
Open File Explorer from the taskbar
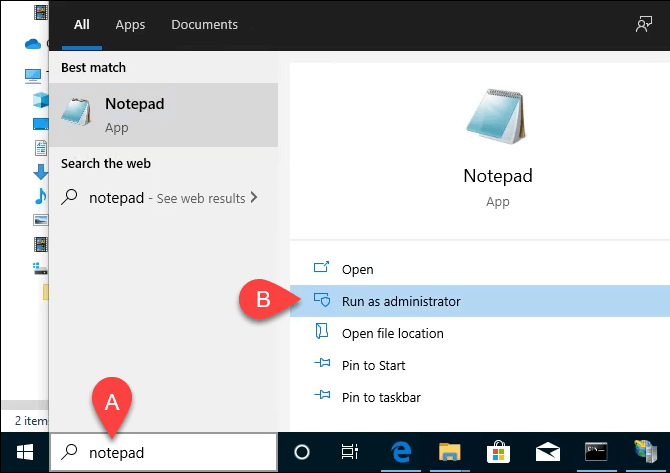(450, 453)
